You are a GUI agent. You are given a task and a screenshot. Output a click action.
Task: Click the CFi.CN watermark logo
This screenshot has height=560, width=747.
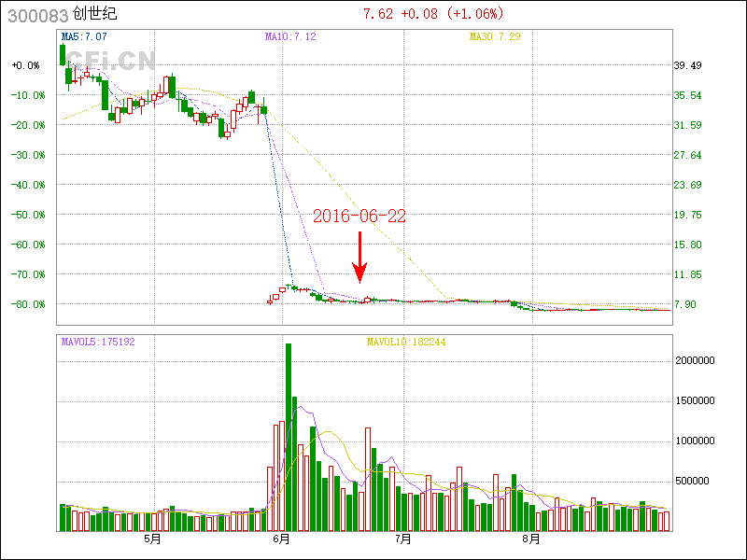pyautogui.click(x=107, y=62)
